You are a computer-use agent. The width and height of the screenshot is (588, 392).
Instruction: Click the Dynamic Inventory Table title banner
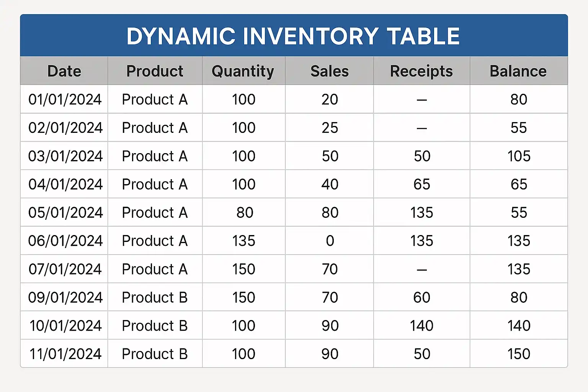point(293,36)
